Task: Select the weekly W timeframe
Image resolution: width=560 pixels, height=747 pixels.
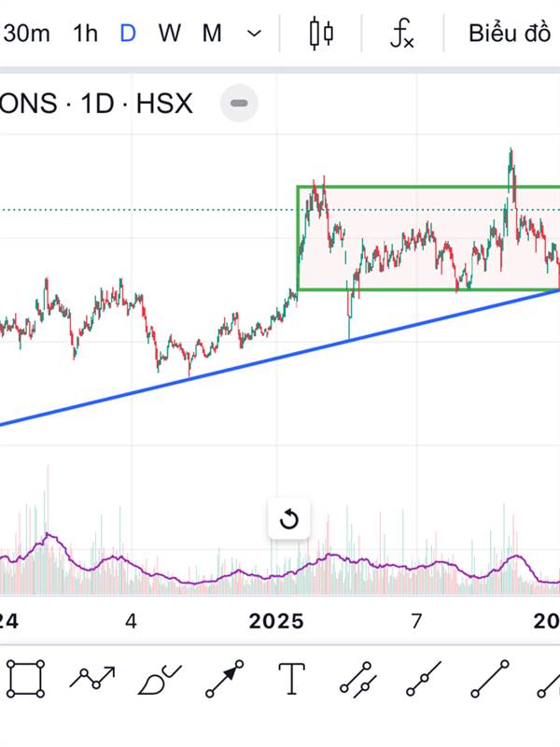Action: tap(169, 34)
